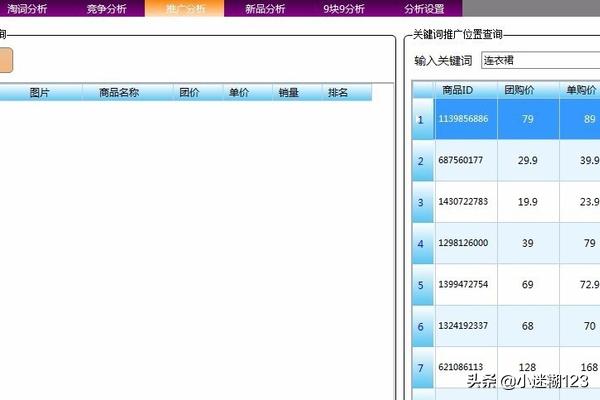
Task: Sort left table by 团价 column
Action: coord(189,93)
